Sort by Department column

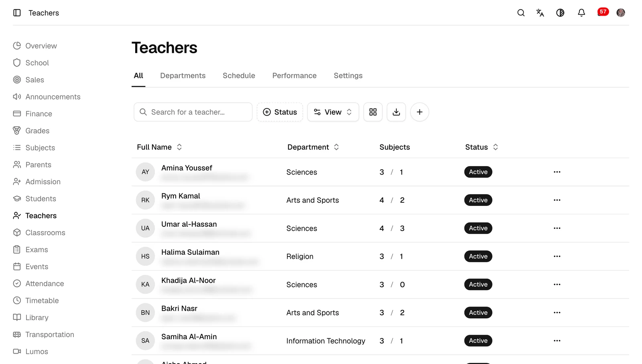(313, 147)
